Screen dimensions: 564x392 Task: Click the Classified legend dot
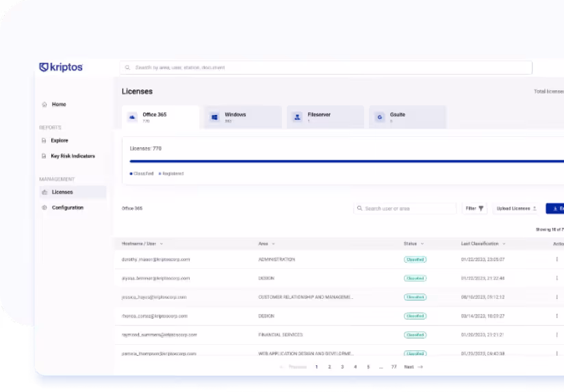131,174
